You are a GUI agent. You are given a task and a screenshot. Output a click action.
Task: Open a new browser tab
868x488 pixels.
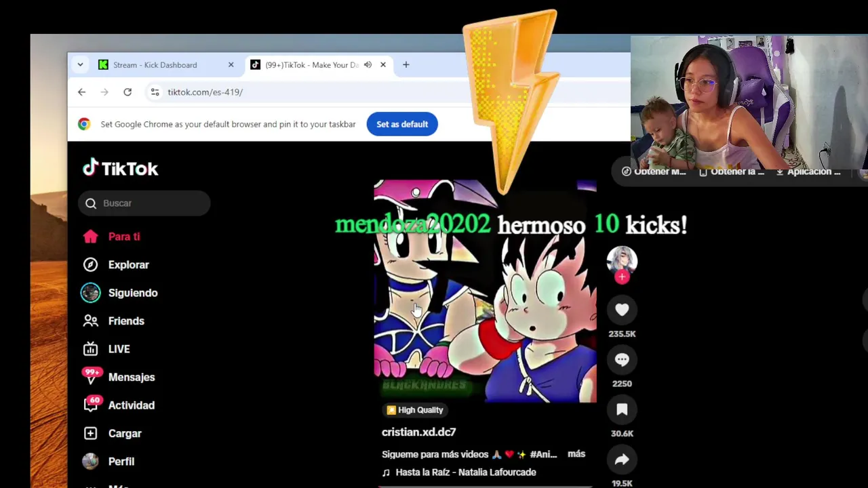tap(406, 65)
